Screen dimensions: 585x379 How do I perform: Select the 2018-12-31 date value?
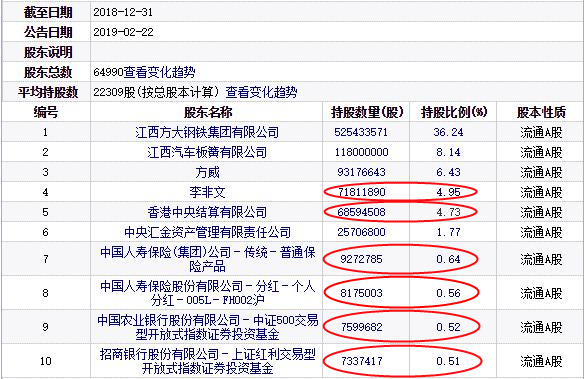(x=123, y=12)
